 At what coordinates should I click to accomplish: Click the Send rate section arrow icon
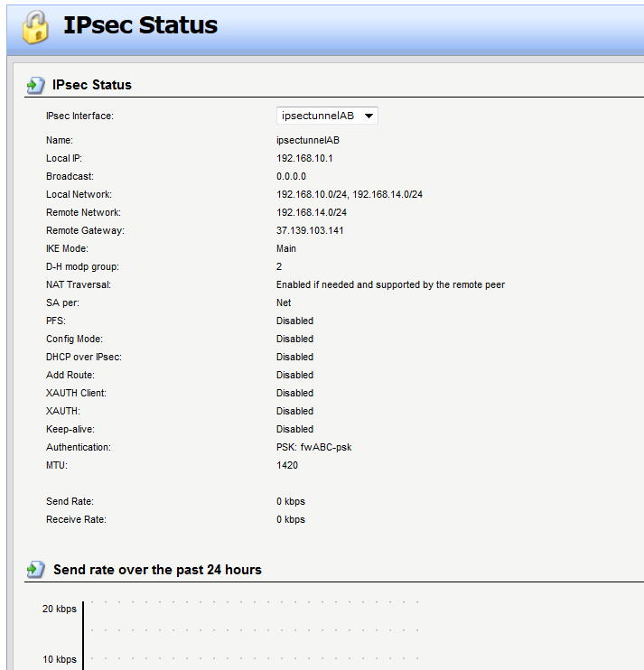click(35, 570)
